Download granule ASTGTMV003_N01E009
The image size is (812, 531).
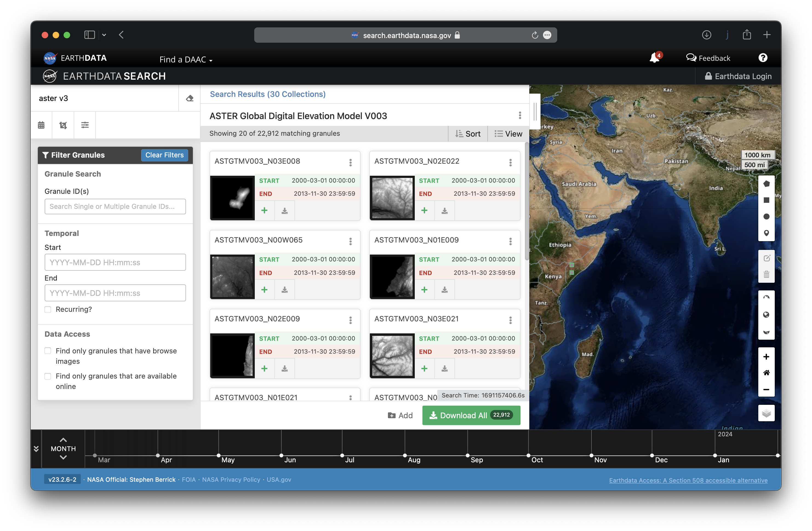click(445, 290)
